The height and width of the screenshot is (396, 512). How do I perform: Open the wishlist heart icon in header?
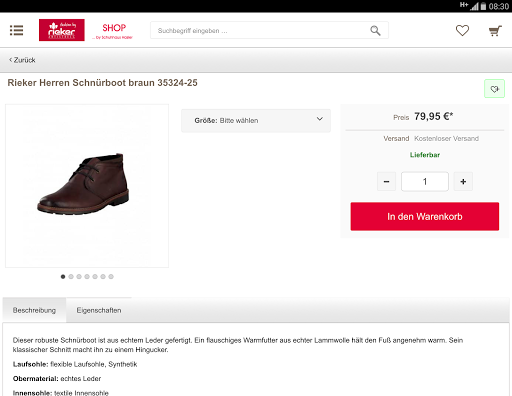tap(462, 30)
